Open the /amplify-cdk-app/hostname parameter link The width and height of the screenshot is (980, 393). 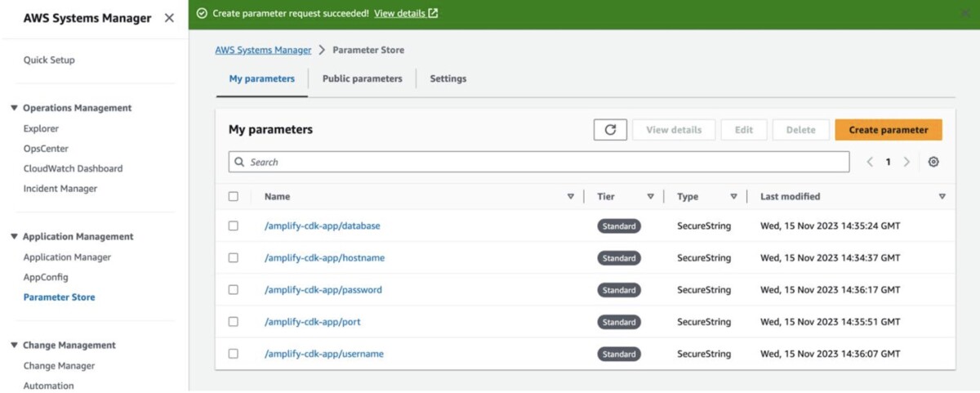tap(324, 257)
